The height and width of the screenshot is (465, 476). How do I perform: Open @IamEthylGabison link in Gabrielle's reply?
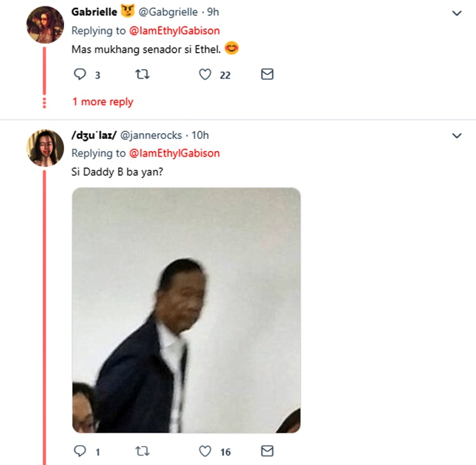coord(175,30)
